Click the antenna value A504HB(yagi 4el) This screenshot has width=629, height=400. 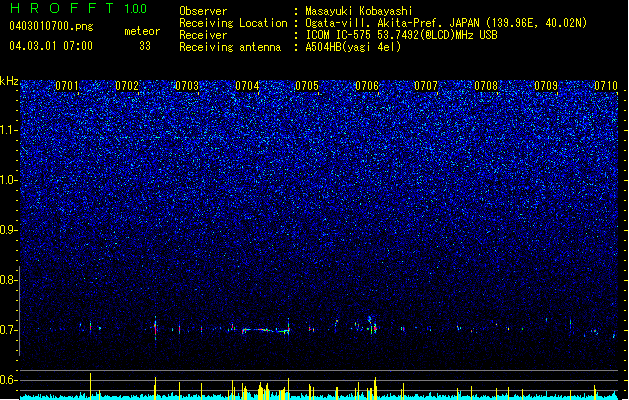pos(353,47)
